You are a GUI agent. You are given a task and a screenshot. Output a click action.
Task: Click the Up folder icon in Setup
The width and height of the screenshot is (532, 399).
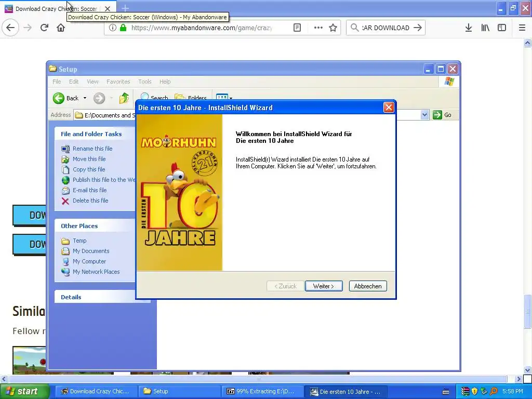[x=124, y=98]
